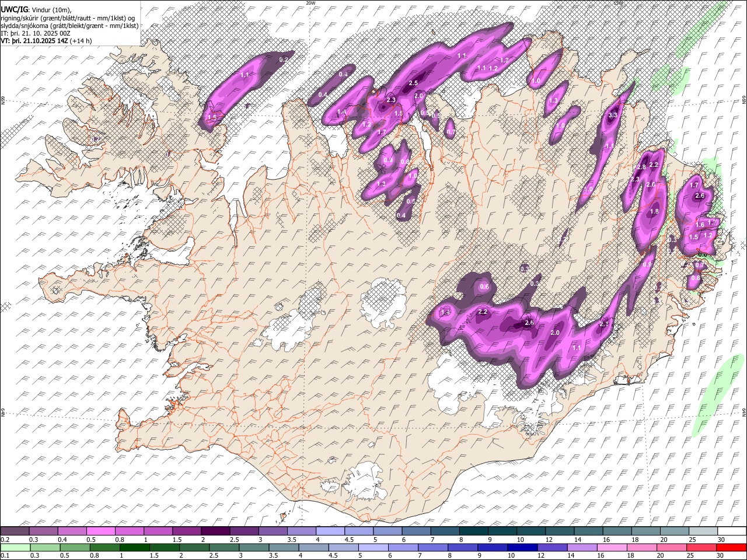Select the pale grey 25–30 swatch, top legend row

703,531
